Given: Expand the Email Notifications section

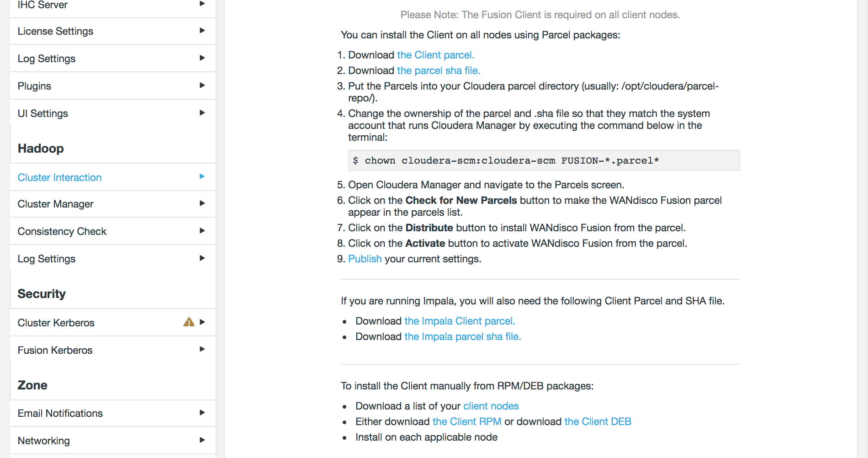Looking at the screenshot, I should tap(202, 413).
